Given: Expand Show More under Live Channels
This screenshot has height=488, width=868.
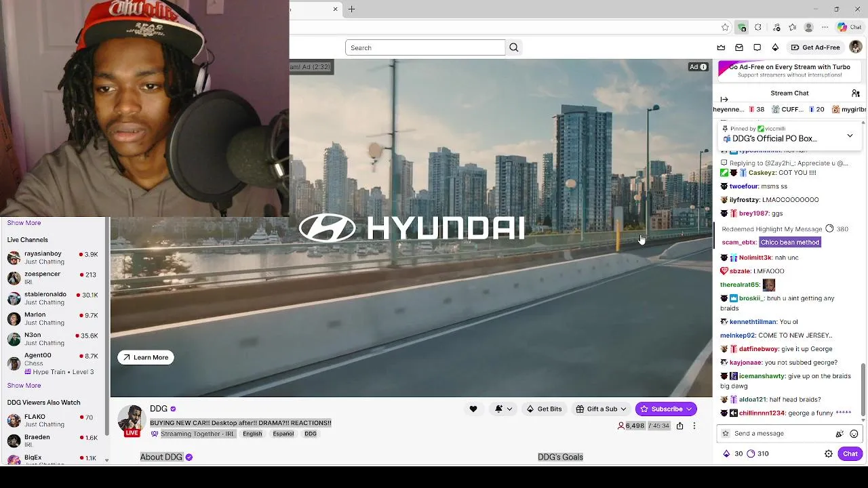Looking at the screenshot, I should point(24,386).
